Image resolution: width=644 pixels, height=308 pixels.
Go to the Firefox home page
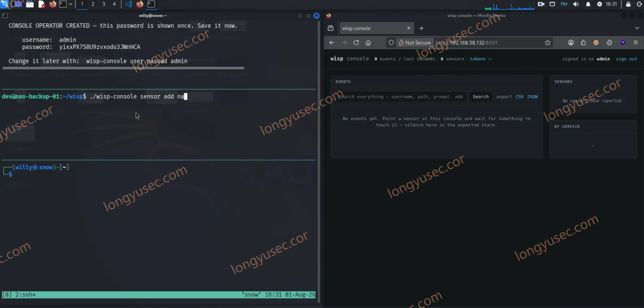pyautogui.click(x=368, y=42)
